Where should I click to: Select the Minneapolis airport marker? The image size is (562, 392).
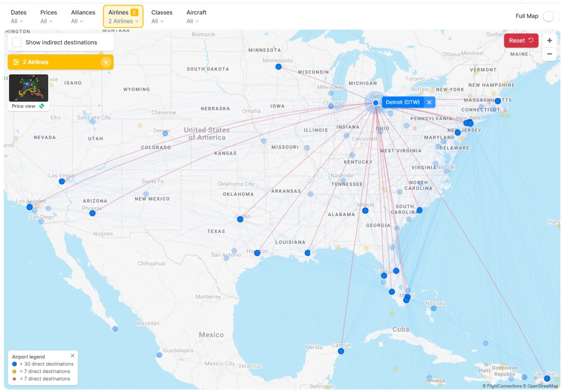[x=278, y=67]
